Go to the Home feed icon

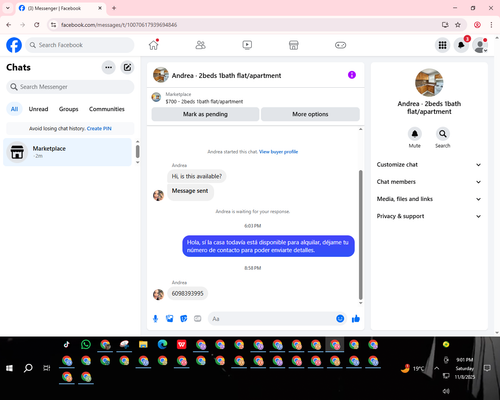[x=154, y=45]
